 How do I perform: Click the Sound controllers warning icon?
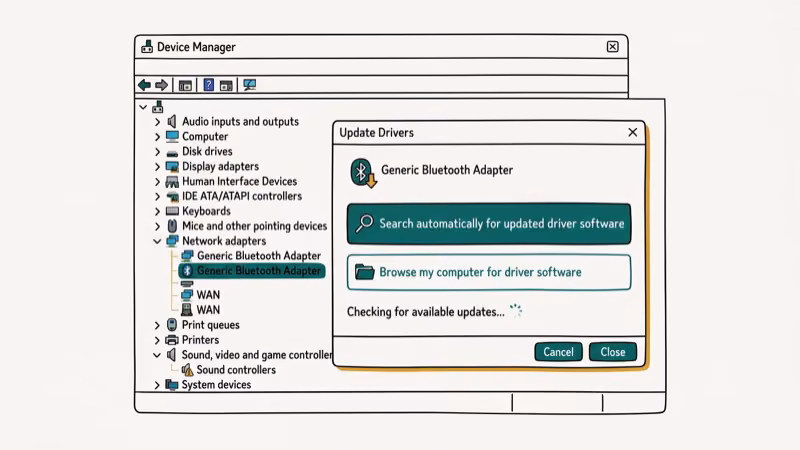click(x=187, y=369)
